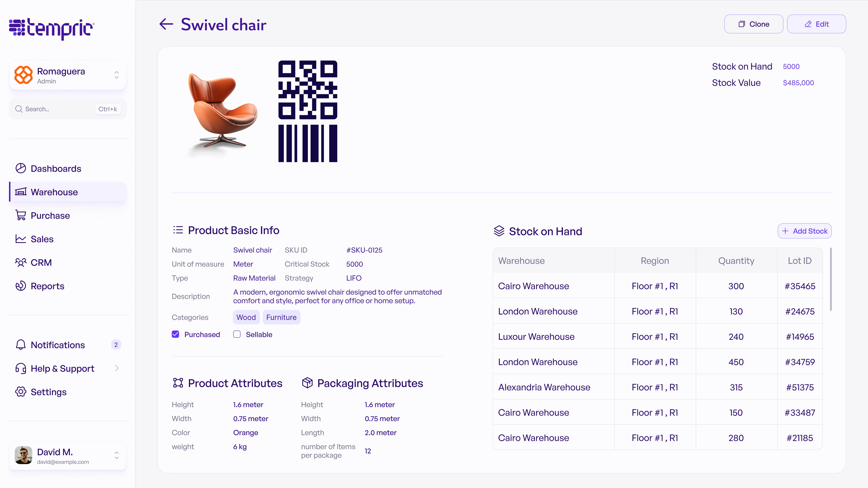This screenshot has height=488, width=868.
Task: Open the Notifications menu item
Action: tap(68, 345)
